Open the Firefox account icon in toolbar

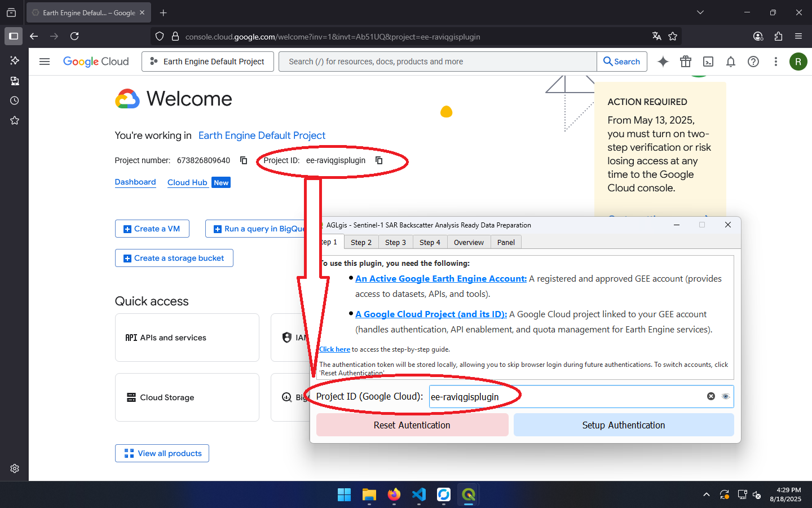[758, 36]
